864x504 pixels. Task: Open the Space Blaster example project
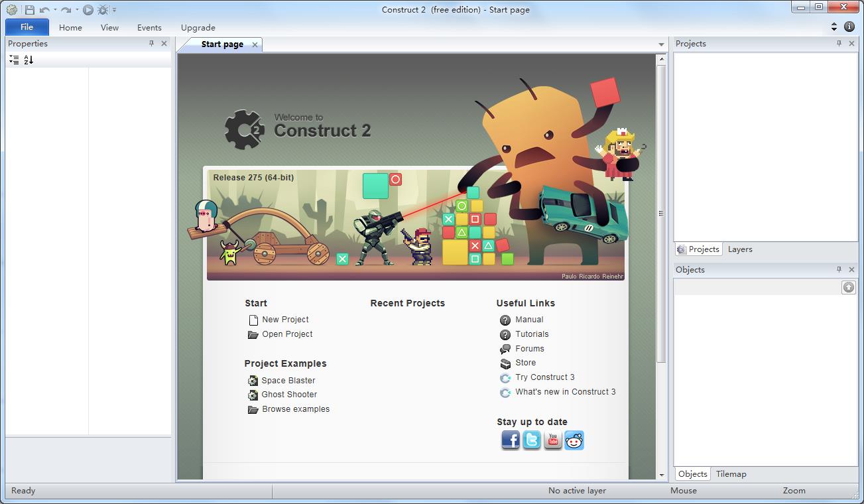(288, 381)
